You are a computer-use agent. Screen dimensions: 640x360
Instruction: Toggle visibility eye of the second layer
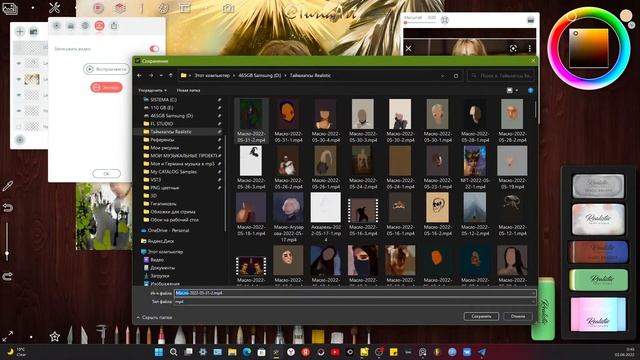pyautogui.click(x=19, y=63)
